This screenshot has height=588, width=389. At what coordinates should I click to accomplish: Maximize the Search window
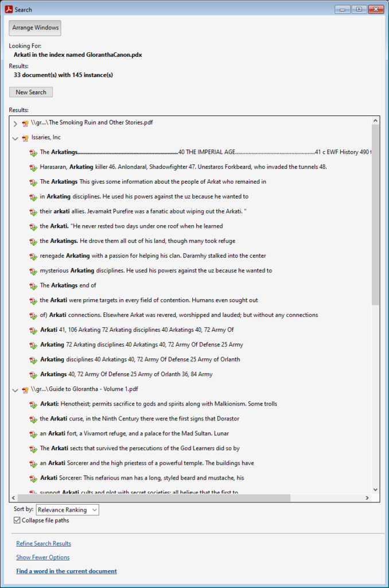(359, 9)
